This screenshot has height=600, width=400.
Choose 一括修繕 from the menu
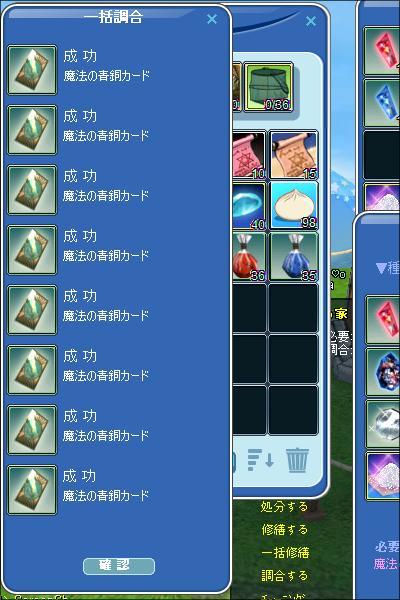click(x=285, y=553)
